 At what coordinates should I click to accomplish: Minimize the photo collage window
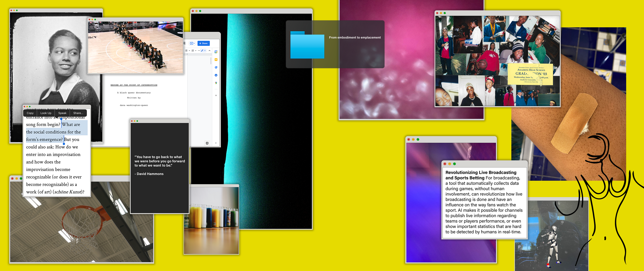click(x=441, y=13)
